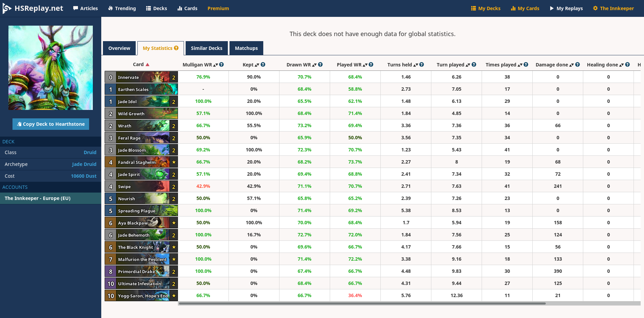
Task: Click The Black Knight card tile
Action: 141,247
